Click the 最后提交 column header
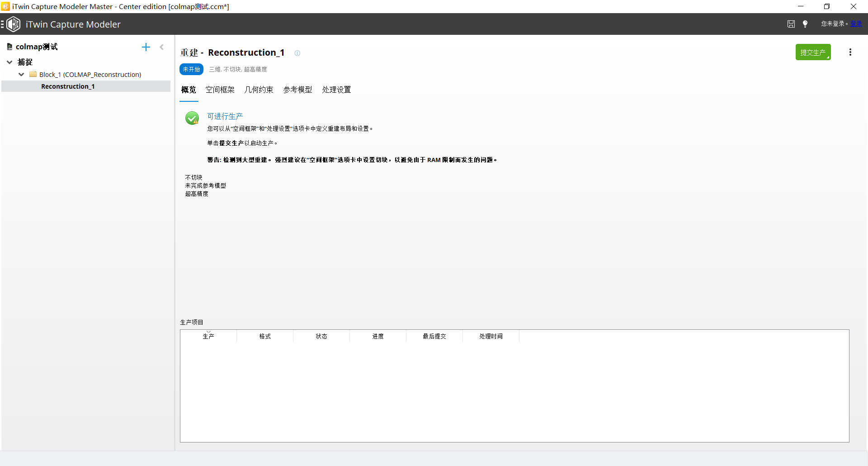Viewport: 868px width, 466px height. click(434, 336)
